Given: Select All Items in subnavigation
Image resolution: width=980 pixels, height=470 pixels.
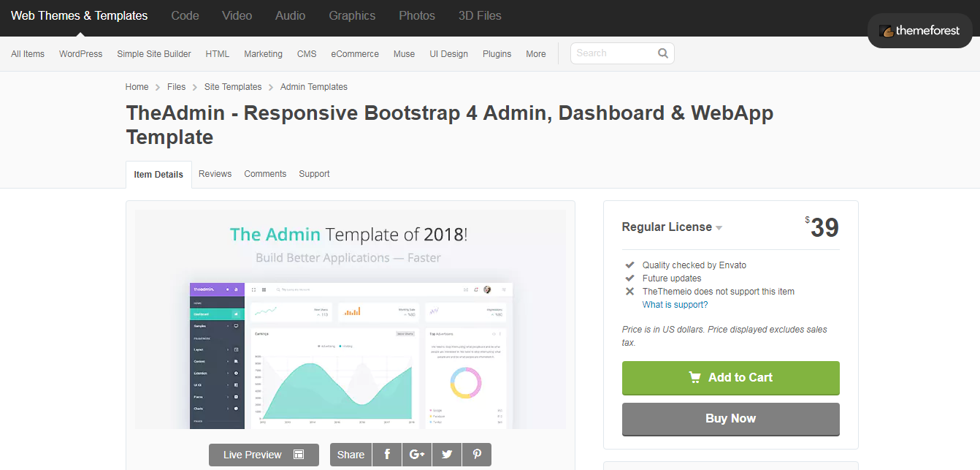Looking at the screenshot, I should pos(28,54).
